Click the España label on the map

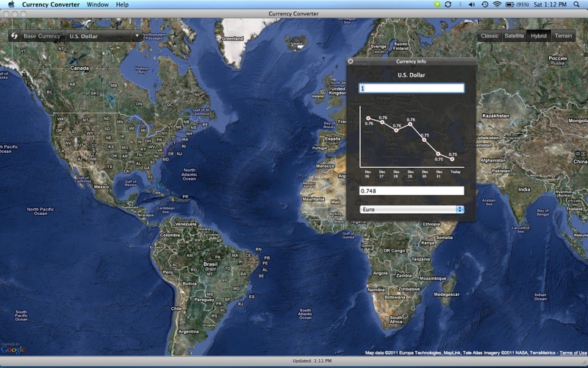point(333,138)
